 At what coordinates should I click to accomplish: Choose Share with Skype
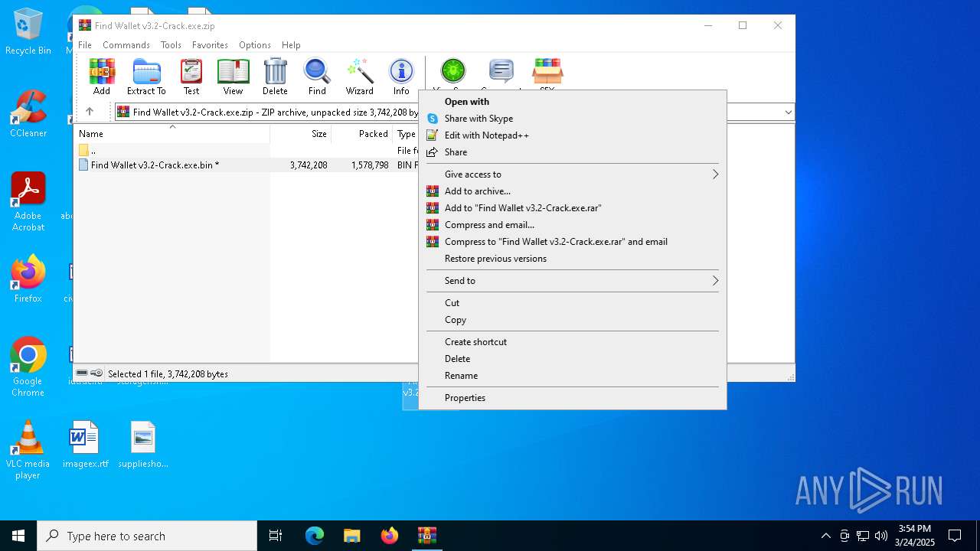tap(573, 119)
